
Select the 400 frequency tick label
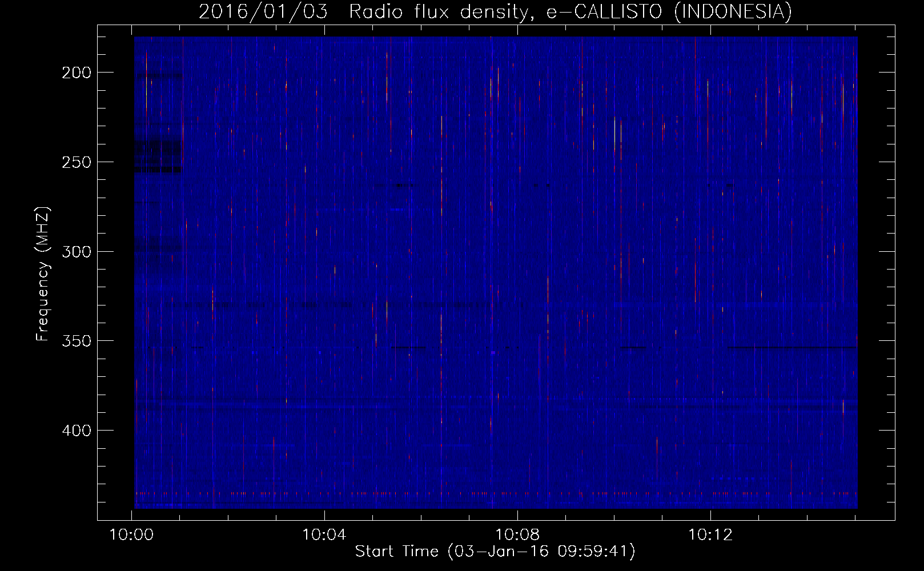(x=77, y=431)
